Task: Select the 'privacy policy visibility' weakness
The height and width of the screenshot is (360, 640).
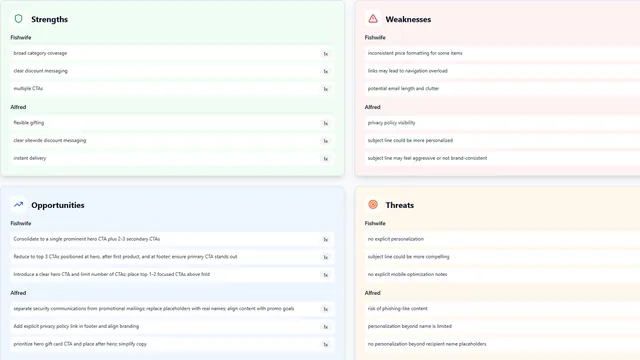Action: pyautogui.click(x=391, y=122)
